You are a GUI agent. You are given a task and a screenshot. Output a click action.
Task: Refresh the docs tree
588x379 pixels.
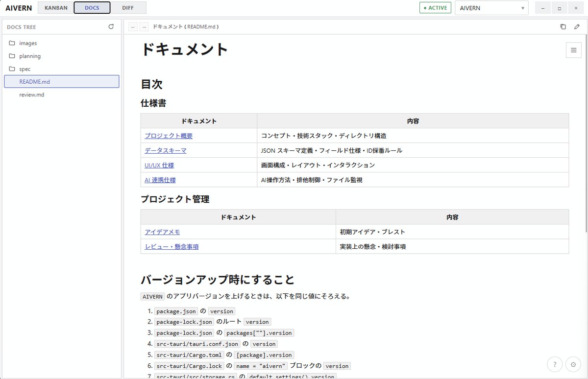[111, 27]
